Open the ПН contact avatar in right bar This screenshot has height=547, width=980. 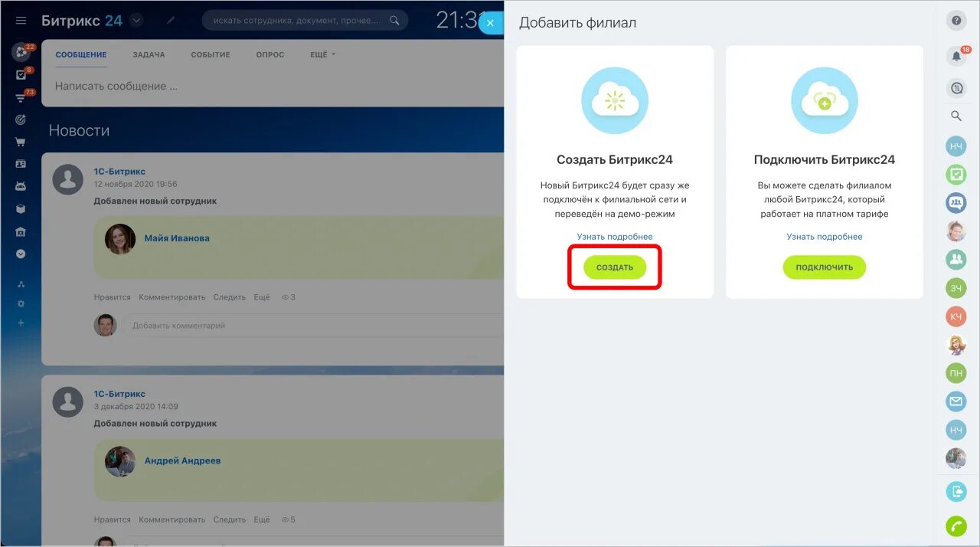pyautogui.click(x=956, y=373)
